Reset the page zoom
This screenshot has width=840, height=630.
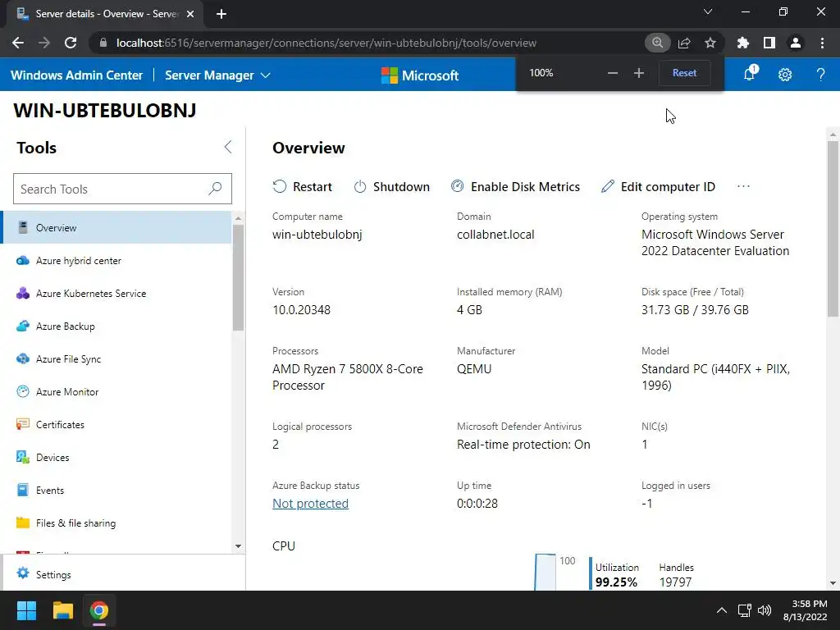[685, 73]
